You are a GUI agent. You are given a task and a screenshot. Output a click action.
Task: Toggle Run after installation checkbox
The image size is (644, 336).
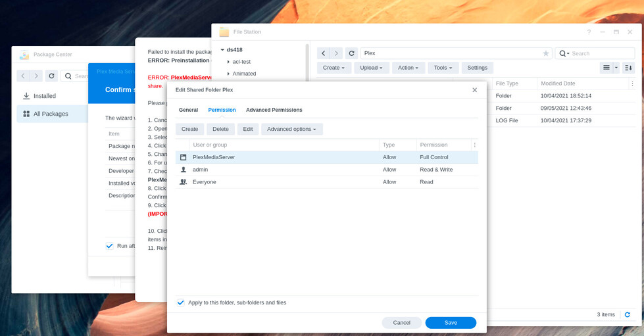coord(109,246)
